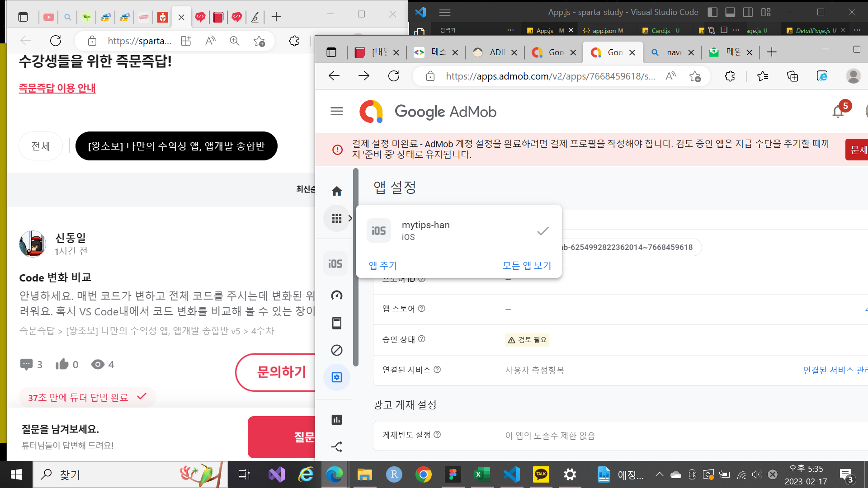Open 즉문즉답 이용 안내 link
This screenshot has width=868, height=488.
point(57,88)
